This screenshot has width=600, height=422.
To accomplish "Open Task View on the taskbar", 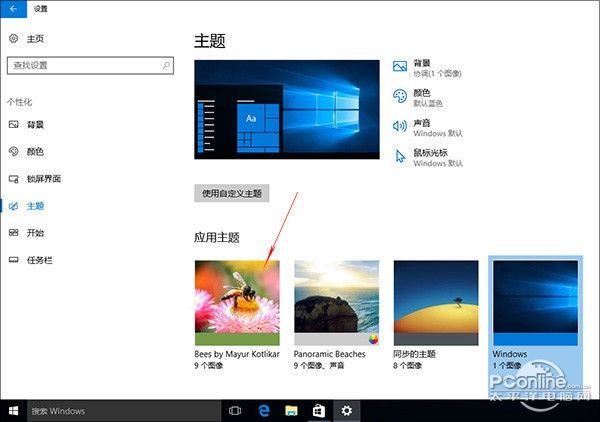I will pos(235,411).
